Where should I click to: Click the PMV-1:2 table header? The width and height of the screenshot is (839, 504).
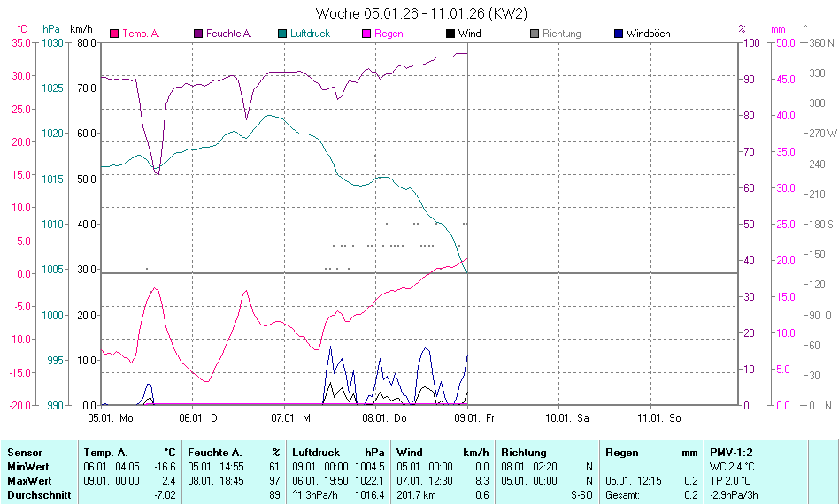click(730, 453)
